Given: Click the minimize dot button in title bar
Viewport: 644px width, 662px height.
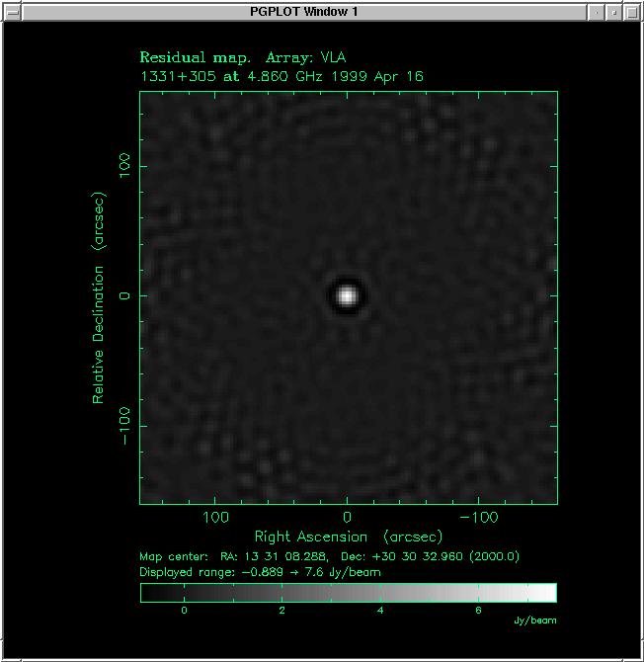Looking at the screenshot, I should [596, 11].
